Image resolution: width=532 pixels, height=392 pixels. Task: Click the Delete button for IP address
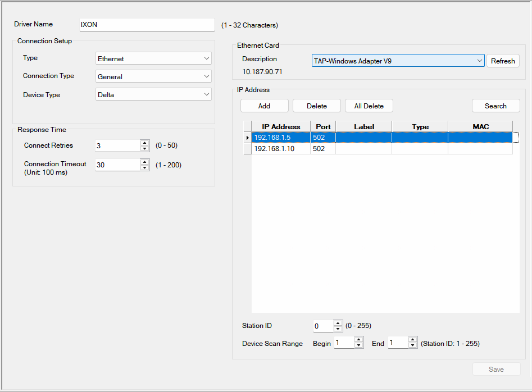[316, 106]
